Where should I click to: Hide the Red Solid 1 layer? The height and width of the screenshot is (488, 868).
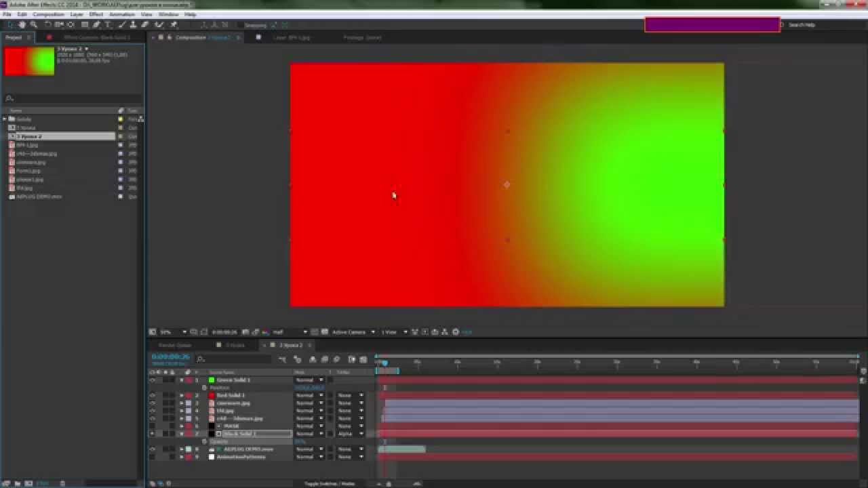152,395
